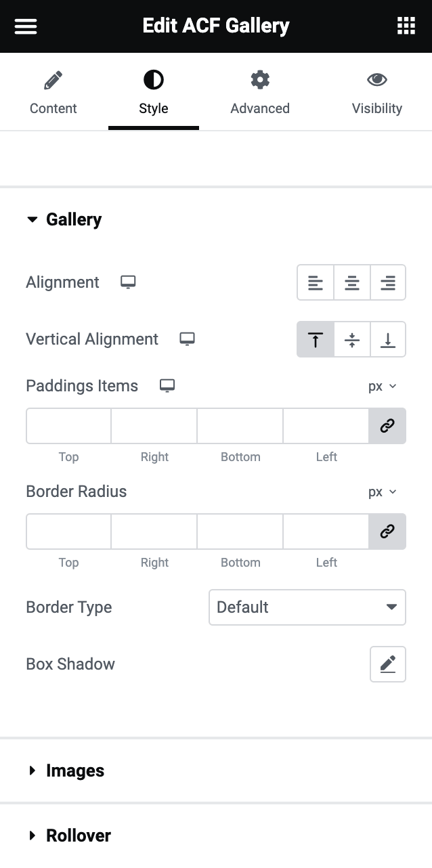
Task: Open the hamburger menu
Action: [x=26, y=26]
